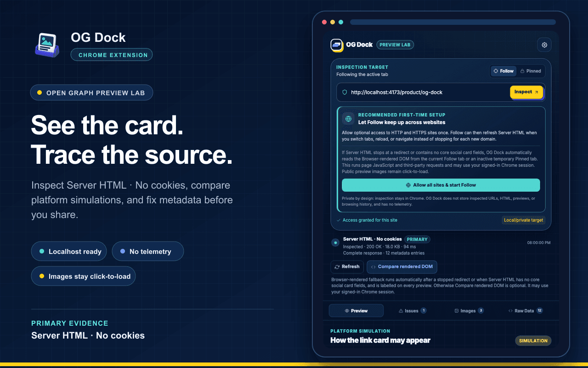Image resolution: width=588 pixels, height=368 pixels.
Task: Click the PRIMARY badge next to Server HTML
Action: pyautogui.click(x=417, y=239)
